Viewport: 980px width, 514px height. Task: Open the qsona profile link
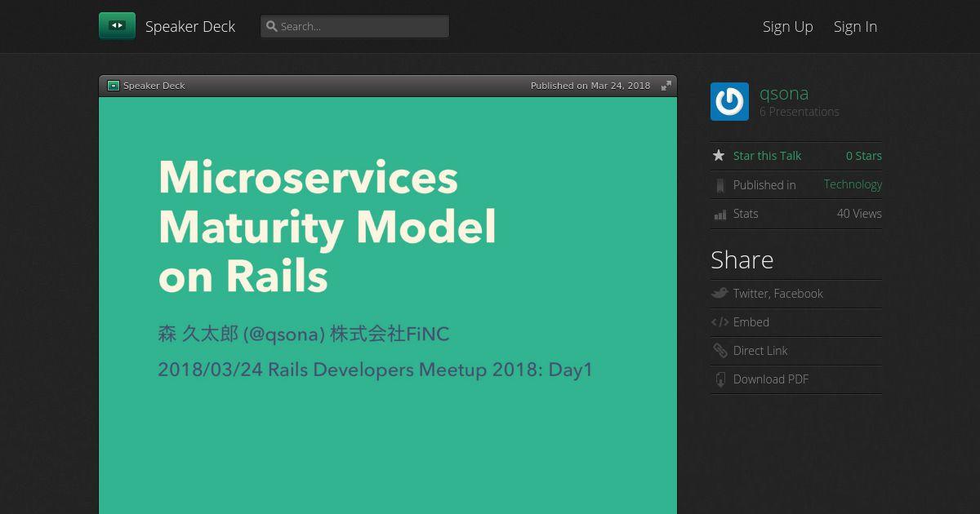(784, 93)
